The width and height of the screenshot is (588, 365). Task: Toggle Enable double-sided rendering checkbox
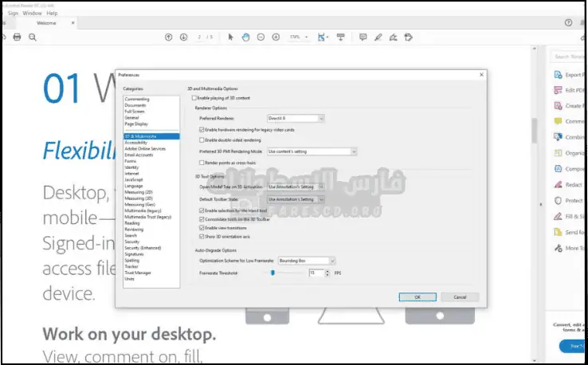[201, 139]
